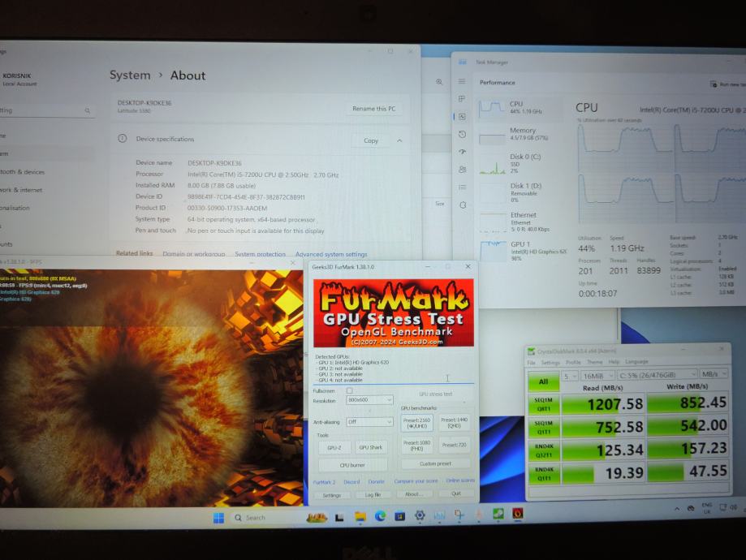This screenshot has height=560, width=746.
Task: Click the FurMark taskbar icon
Action: (518, 514)
